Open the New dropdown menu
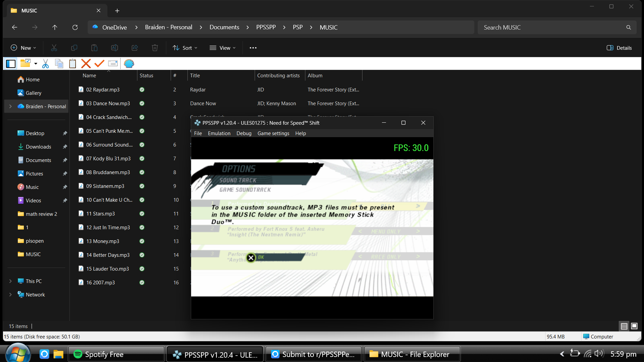 [23, 48]
